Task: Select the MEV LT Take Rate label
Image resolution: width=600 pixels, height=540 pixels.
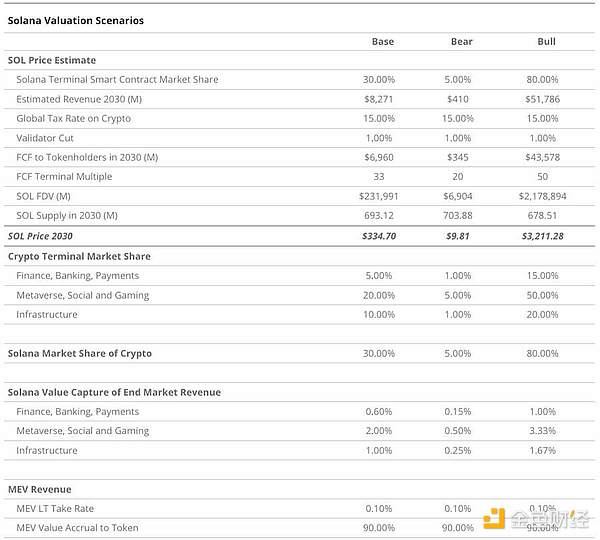Action: point(55,509)
